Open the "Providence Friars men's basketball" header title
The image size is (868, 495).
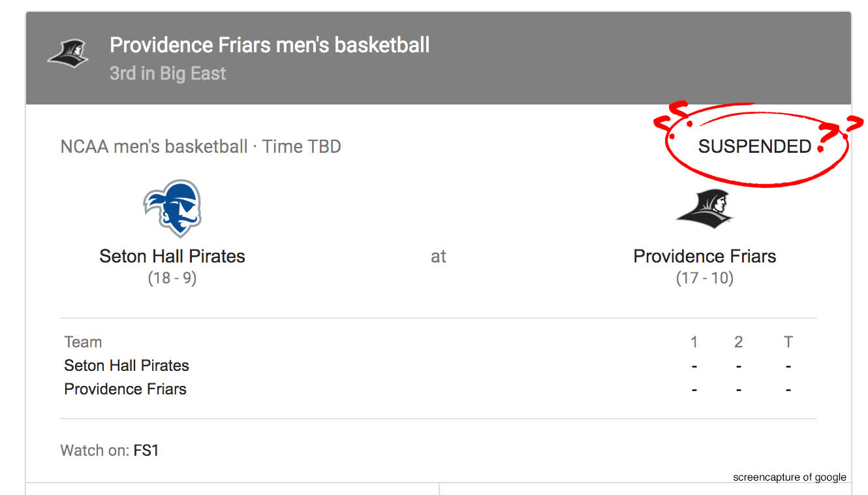(270, 45)
